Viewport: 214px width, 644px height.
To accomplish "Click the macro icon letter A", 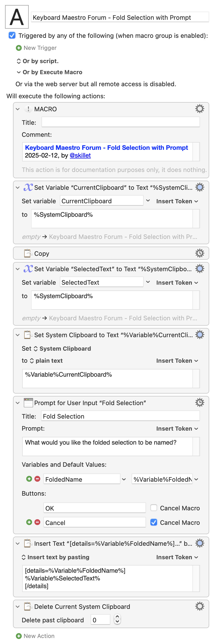I will (17, 17).
